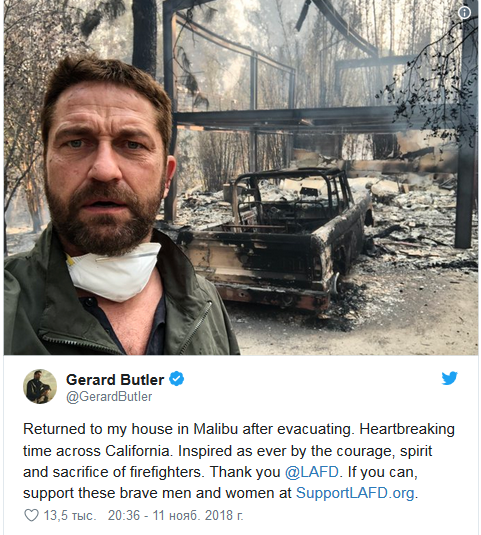Click the Twitter bird logo
The height and width of the screenshot is (535, 481).
click(449, 378)
